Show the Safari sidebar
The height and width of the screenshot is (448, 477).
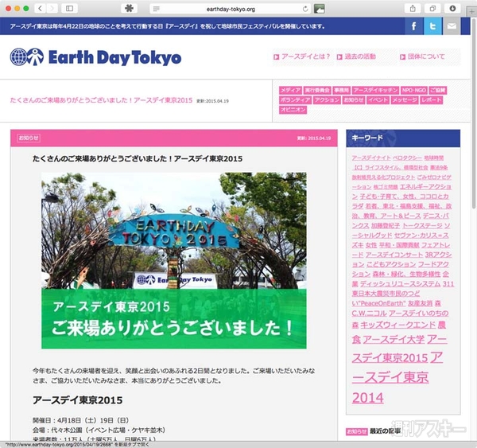coord(69,9)
